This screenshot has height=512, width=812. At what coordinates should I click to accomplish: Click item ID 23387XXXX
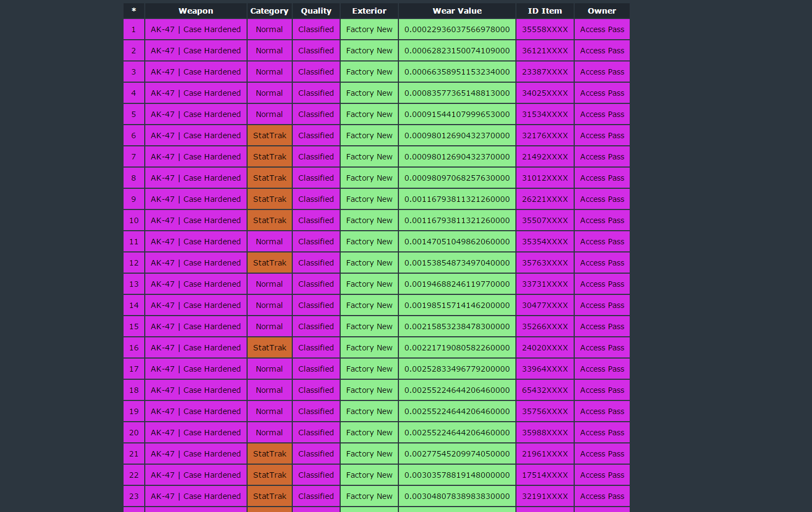(x=545, y=72)
